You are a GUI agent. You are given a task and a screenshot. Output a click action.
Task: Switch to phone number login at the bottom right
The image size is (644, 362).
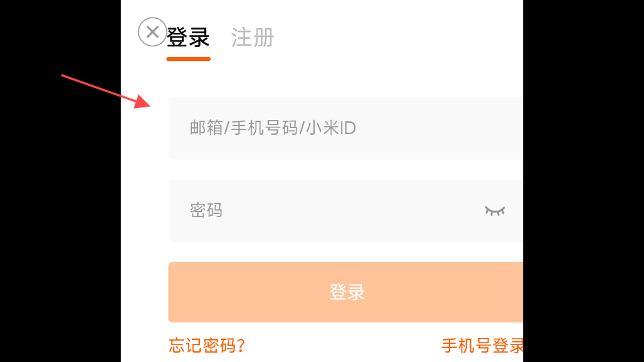pyautogui.click(x=482, y=346)
